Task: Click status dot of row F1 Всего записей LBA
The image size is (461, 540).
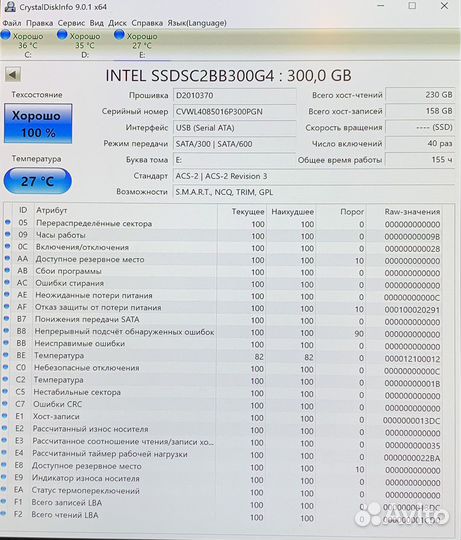Action: click(3, 501)
